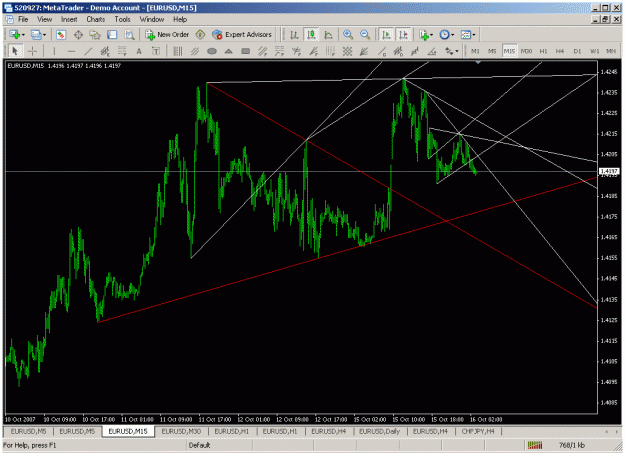Switch chart to bar chart mode
This screenshot has height=453, width=625.
pos(294,35)
